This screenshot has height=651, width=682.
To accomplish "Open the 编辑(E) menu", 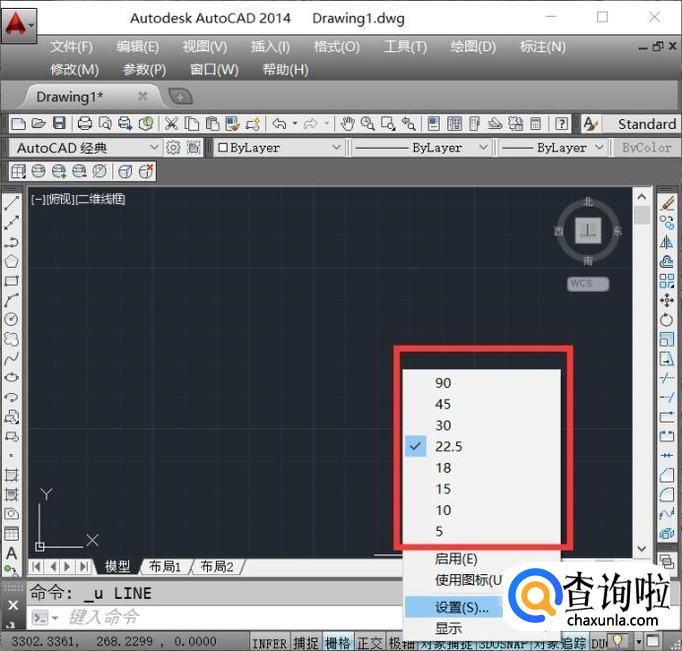I will (x=138, y=47).
